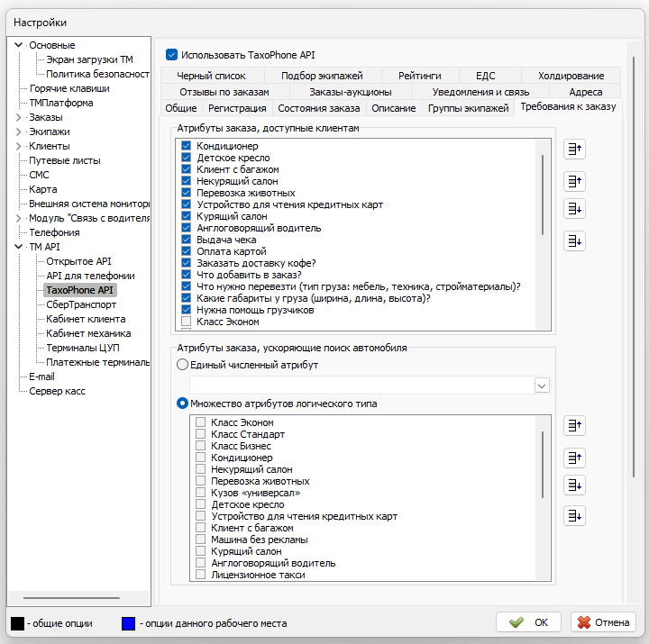Screen dimensions: 649x644
Task: Collapse the Основные tree node
Action: click(18, 45)
